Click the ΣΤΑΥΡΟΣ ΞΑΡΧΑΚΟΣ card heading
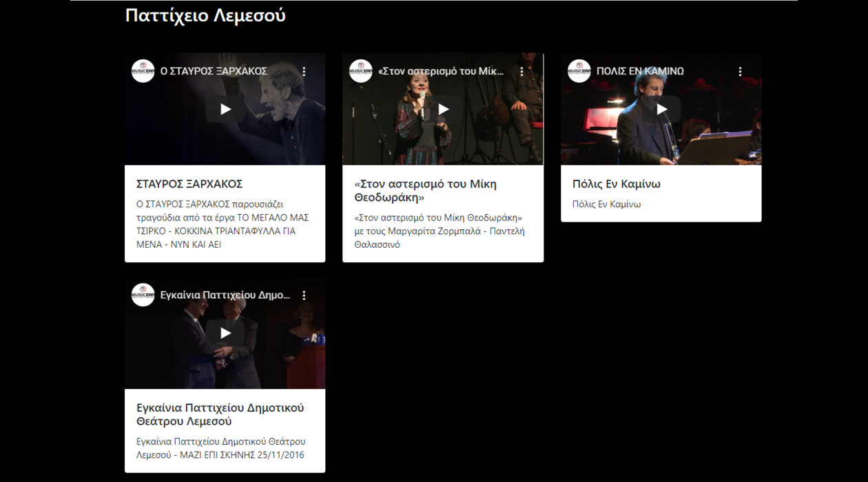 click(189, 184)
